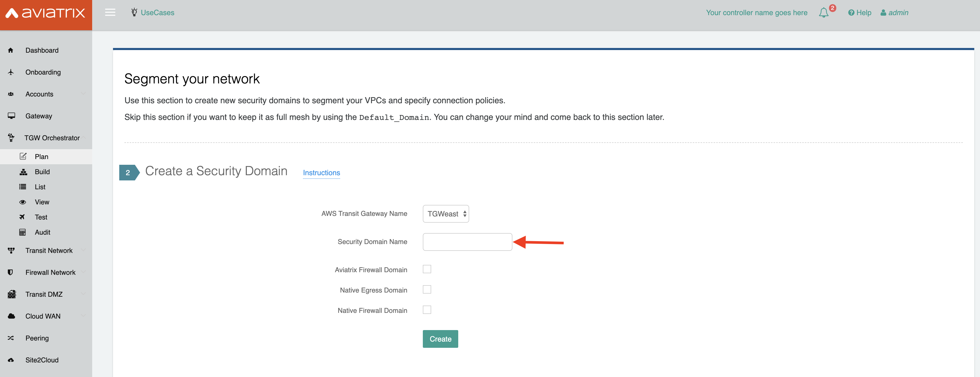
Task: Click the Onboarding airplane icon
Action: point(11,72)
